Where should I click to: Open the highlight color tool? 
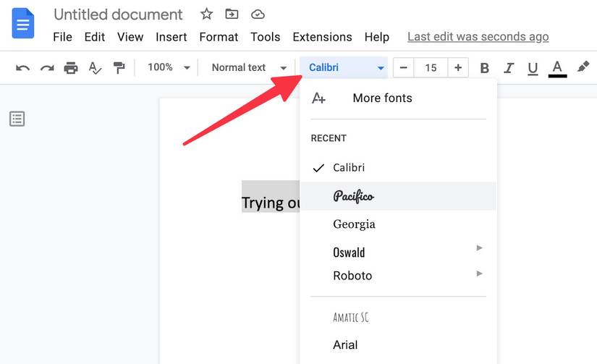583,67
